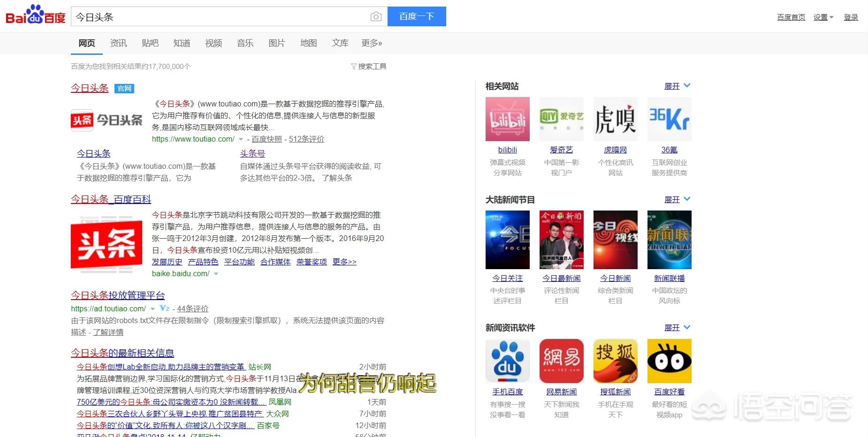Open the 44条评价 link

(x=193, y=309)
